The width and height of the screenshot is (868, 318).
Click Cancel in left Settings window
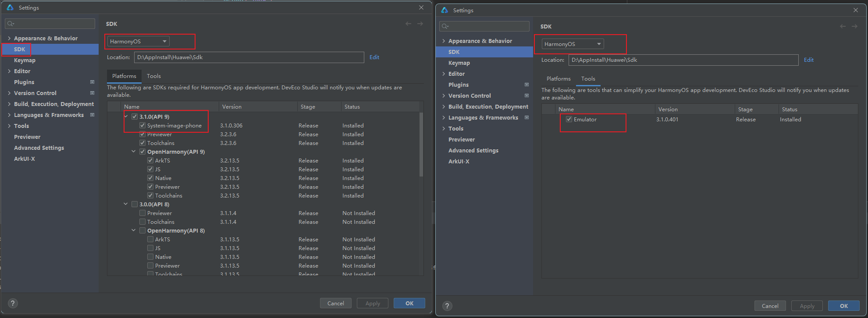click(x=336, y=303)
